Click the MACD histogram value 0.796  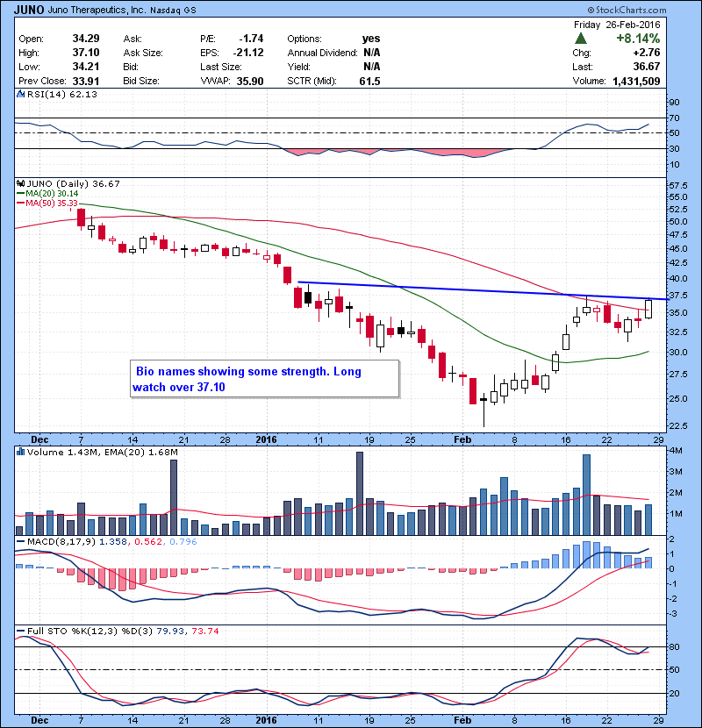click(x=183, y=542)
